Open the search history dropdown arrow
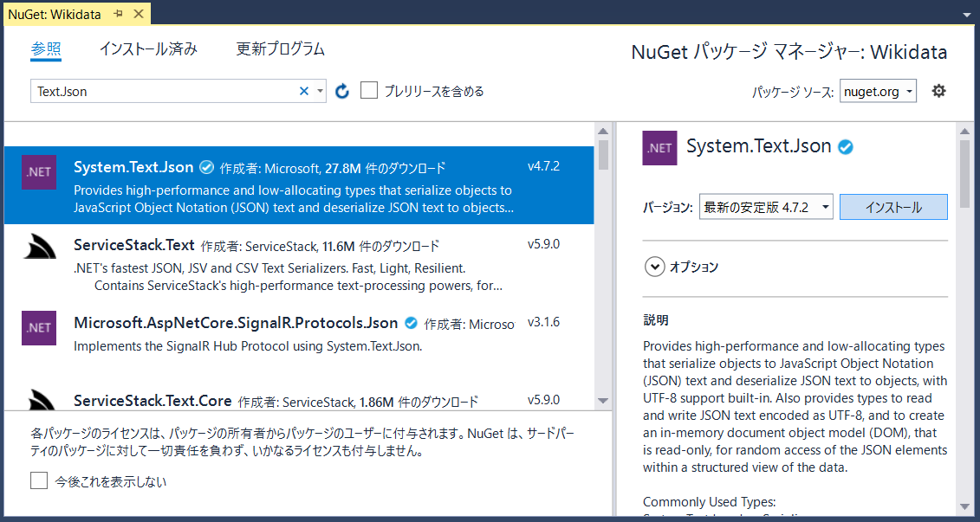This screenshot has height=522, width=980. click(x=320, y=91)
